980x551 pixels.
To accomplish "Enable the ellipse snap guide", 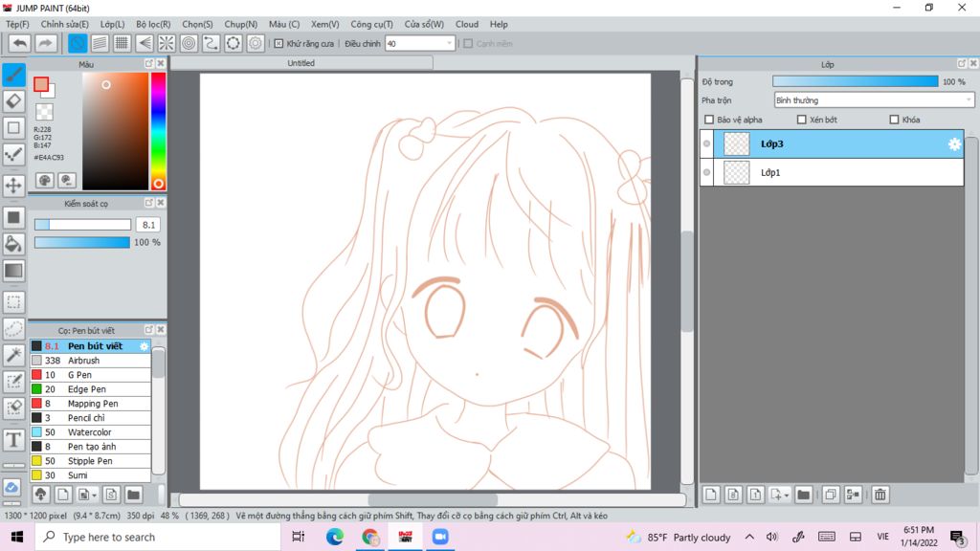I will pos(234,43).
